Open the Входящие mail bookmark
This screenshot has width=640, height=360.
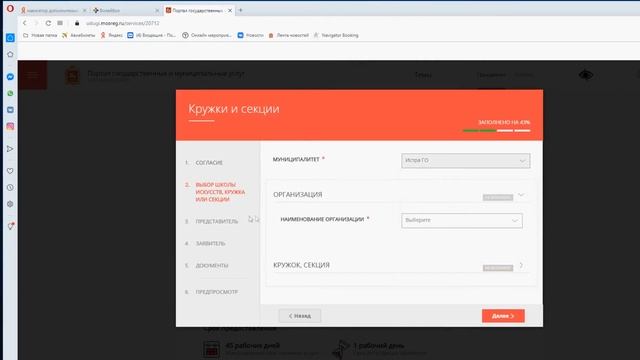[x=151, y=36]
